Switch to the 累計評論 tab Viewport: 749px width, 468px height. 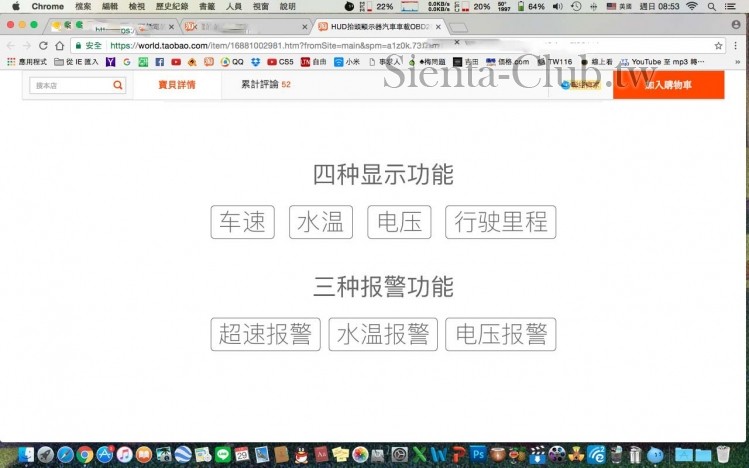tap(265, 85)
